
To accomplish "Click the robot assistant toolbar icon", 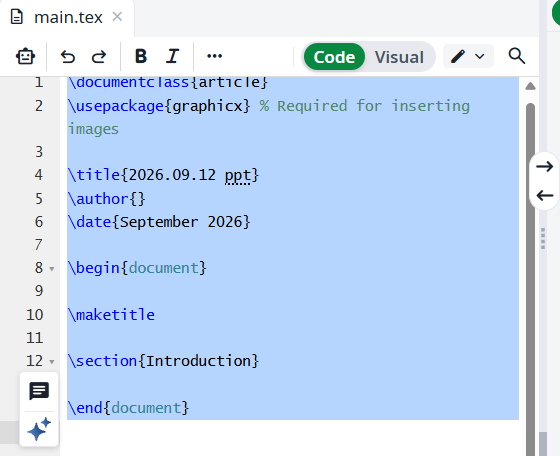I will pos(25,56).
